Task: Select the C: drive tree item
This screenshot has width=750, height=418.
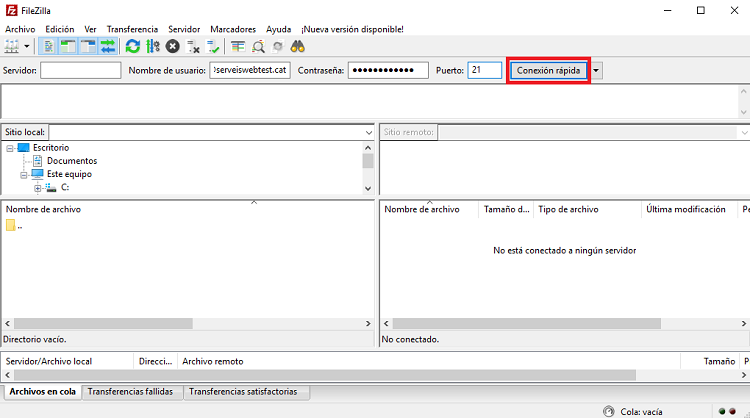Action: 65,187
